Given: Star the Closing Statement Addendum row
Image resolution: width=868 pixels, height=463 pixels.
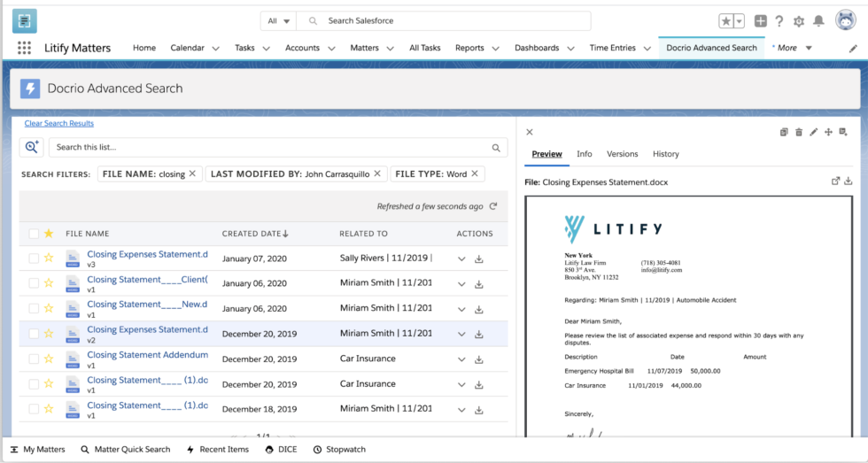Looking at the screenshot, I should (49, 359).
